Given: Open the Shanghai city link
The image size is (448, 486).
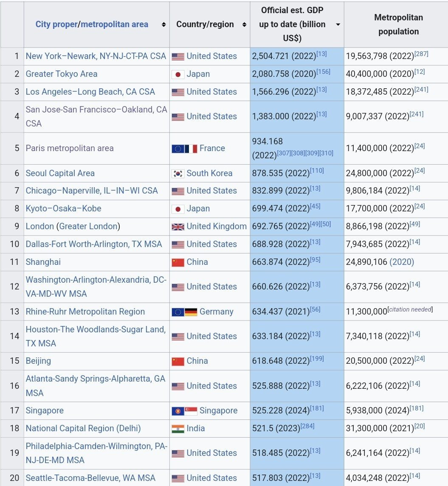Looking at the screenshot, I should pyautogui.click(x=43, y=262).
